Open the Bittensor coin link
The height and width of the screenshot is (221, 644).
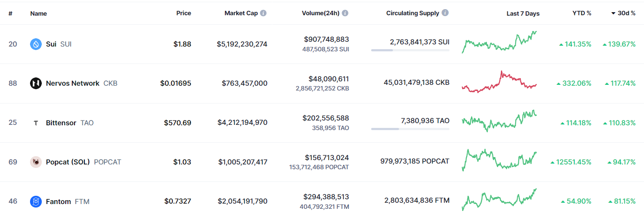pyautogui.click(x=70, y=123)
